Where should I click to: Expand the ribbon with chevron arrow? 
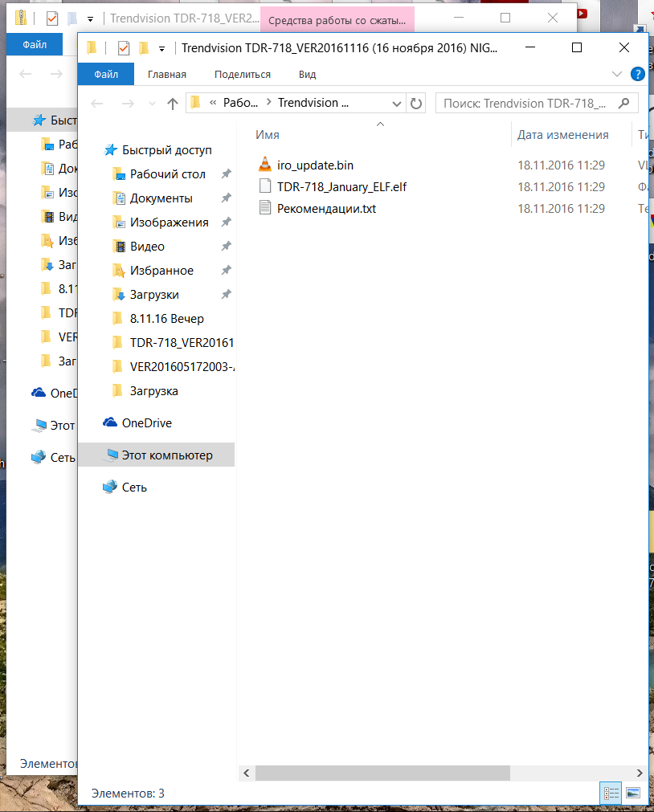click(617, 75)
